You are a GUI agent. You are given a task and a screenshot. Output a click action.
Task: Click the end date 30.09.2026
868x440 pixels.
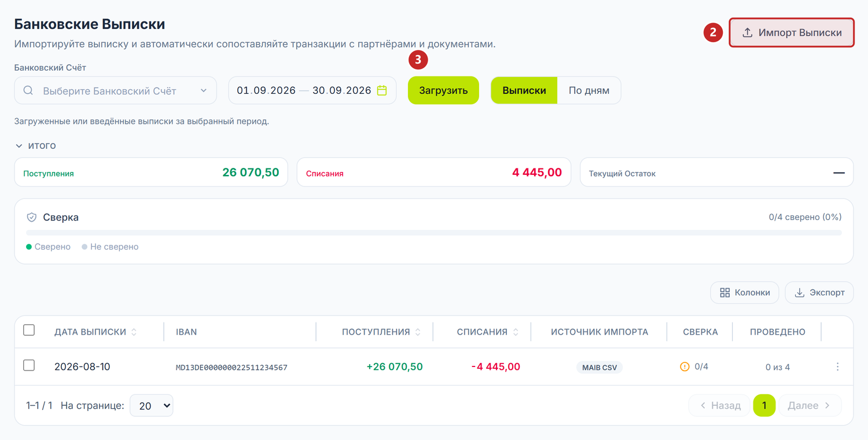(342, 90)
